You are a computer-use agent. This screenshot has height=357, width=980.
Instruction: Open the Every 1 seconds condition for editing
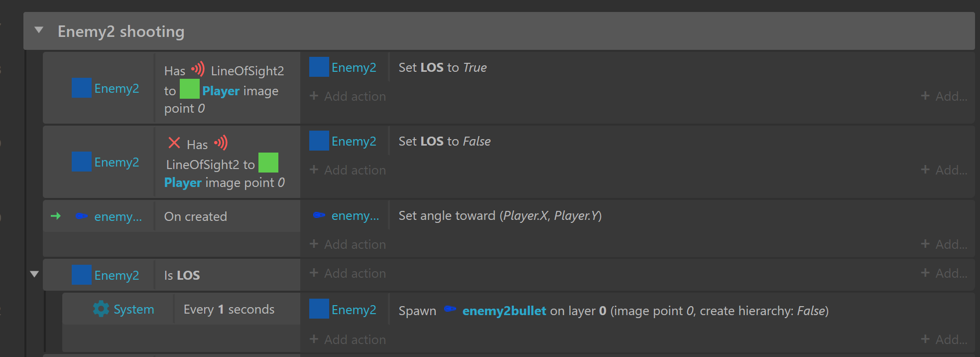point(229,309)
